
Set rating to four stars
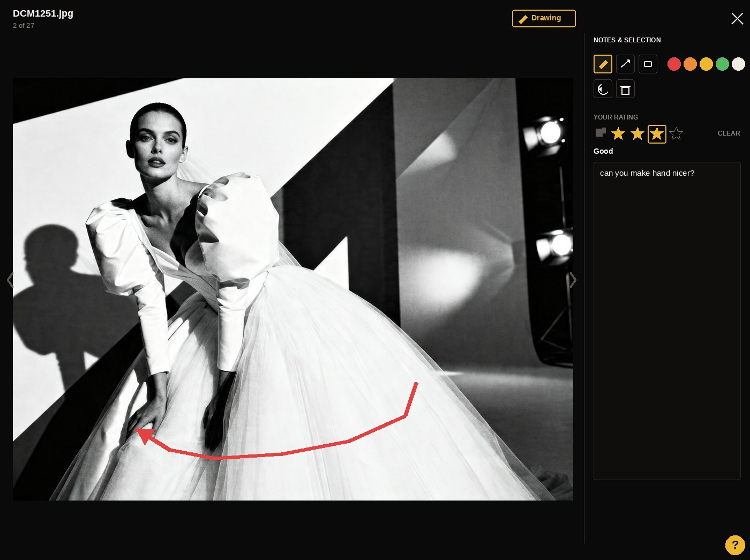(x=676, y=133)
